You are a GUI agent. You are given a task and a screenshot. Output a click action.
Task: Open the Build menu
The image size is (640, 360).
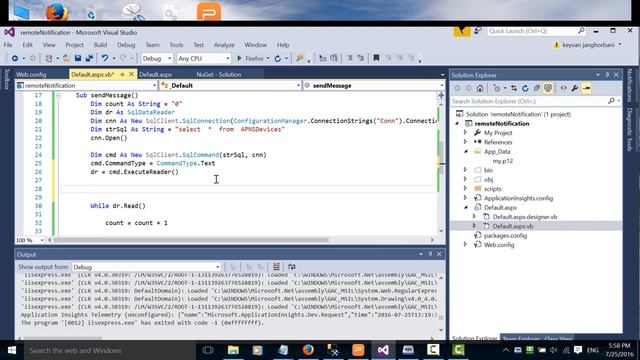click(100, 45)
